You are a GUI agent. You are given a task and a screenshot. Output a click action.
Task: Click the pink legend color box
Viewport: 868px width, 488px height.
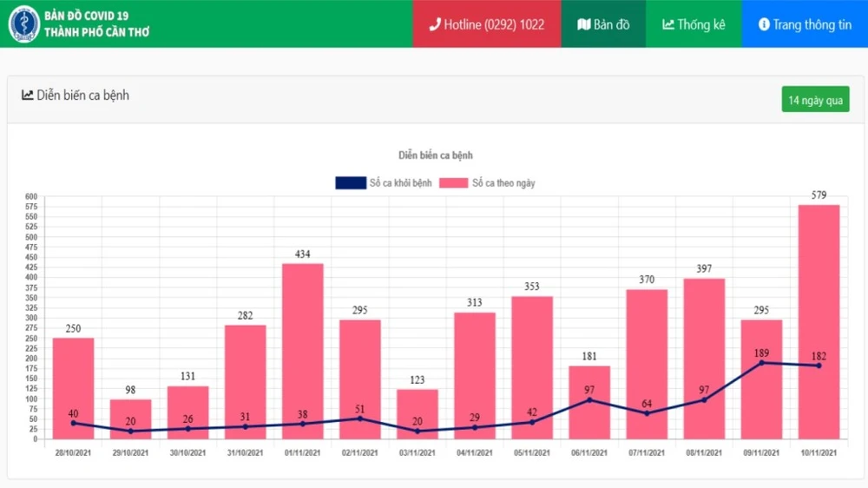coord(453,183)
